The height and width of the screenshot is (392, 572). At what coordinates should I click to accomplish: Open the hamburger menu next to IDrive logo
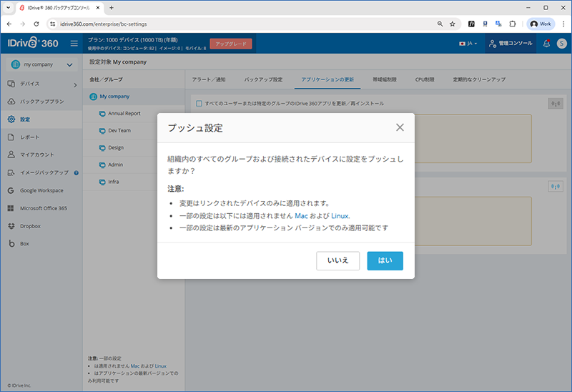[x=74, y=44]
